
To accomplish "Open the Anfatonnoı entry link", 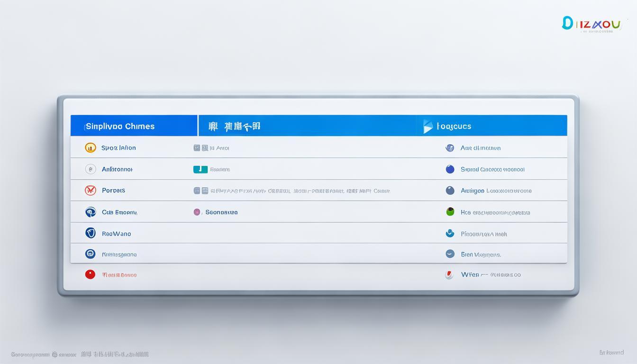I will click(x=117, y=169).
